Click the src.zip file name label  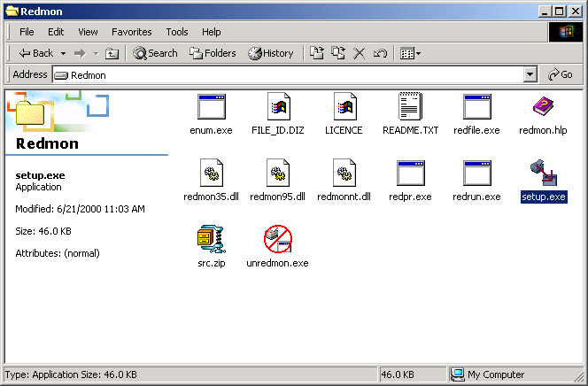pyautogui.click(x=212, y=263)
